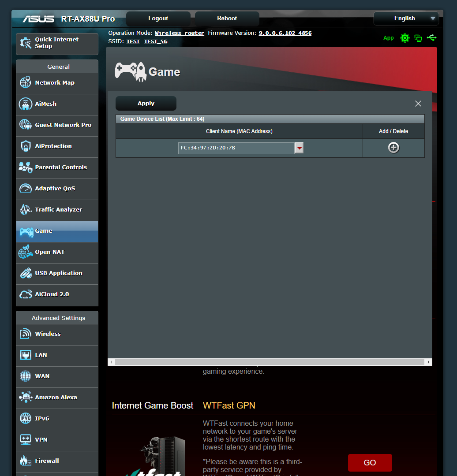Go to Adaptive QoS page
The height and width of the screenshot is (476, 457).
click(x=57, y=189)
